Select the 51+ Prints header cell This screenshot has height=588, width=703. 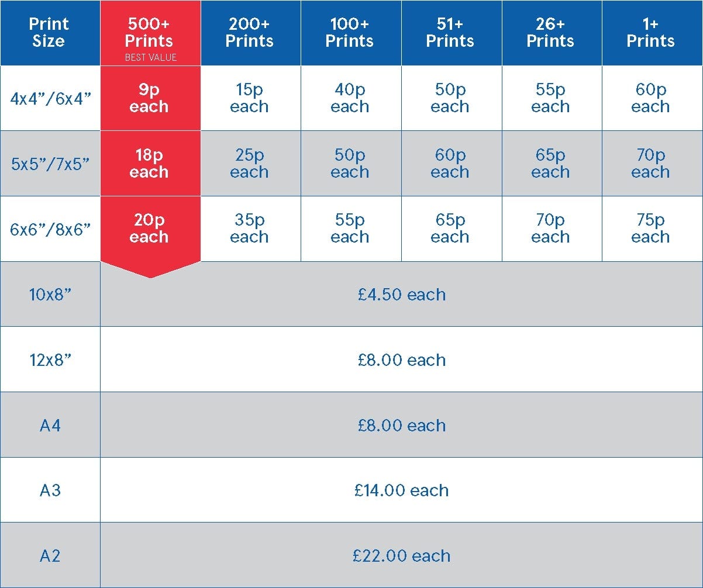(x=452, y=33)
